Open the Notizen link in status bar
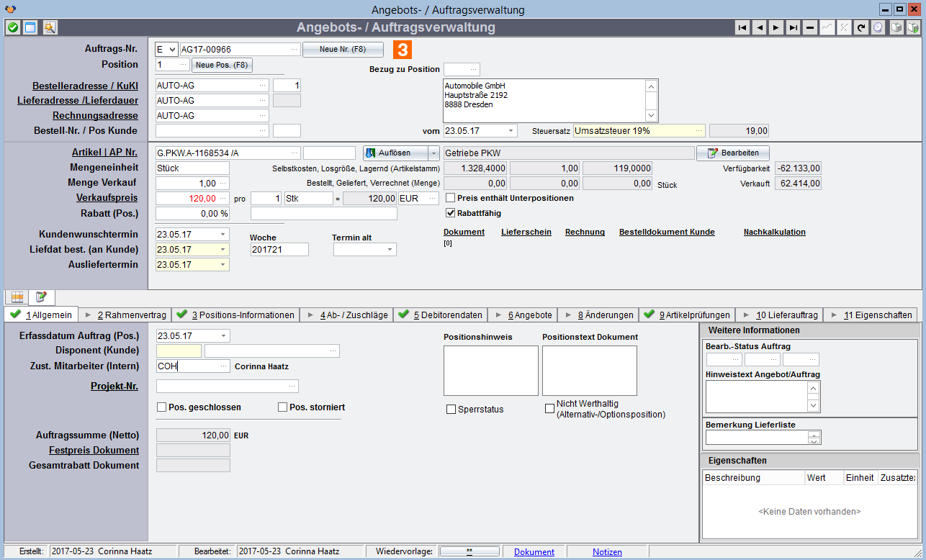 pyautogui.click(x=607, y=552)
